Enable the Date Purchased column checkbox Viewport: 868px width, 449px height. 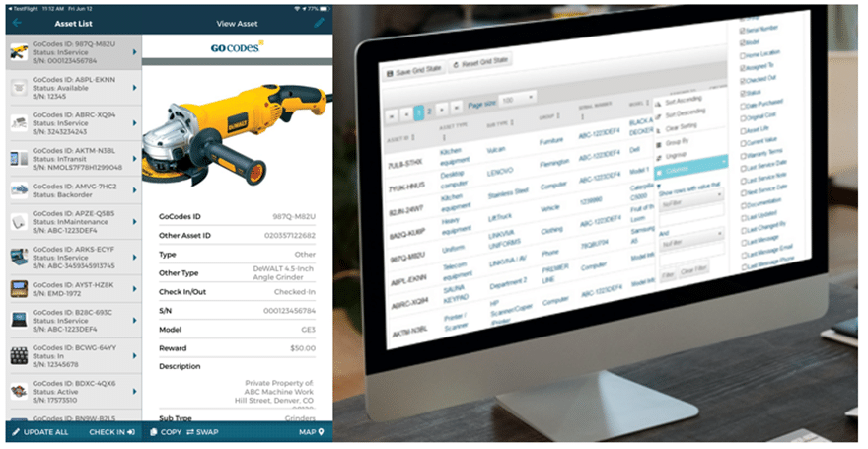pyautogui.click(x=742, y=104)
